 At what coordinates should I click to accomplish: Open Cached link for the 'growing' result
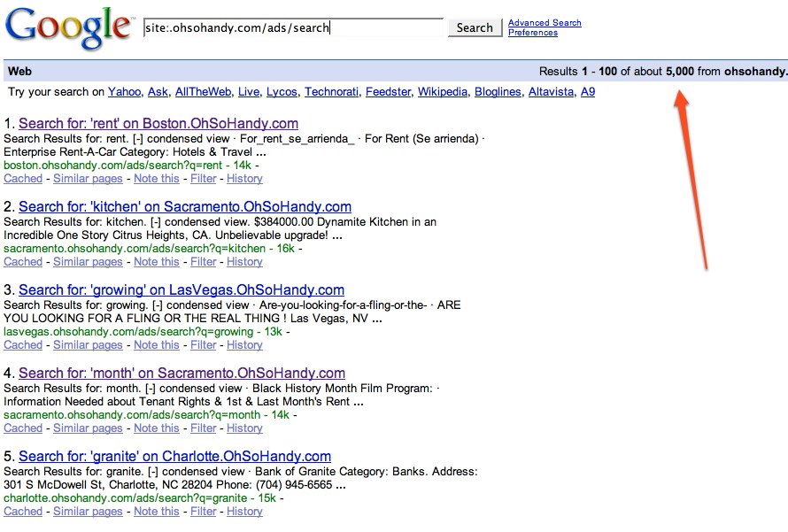[23, 345]
